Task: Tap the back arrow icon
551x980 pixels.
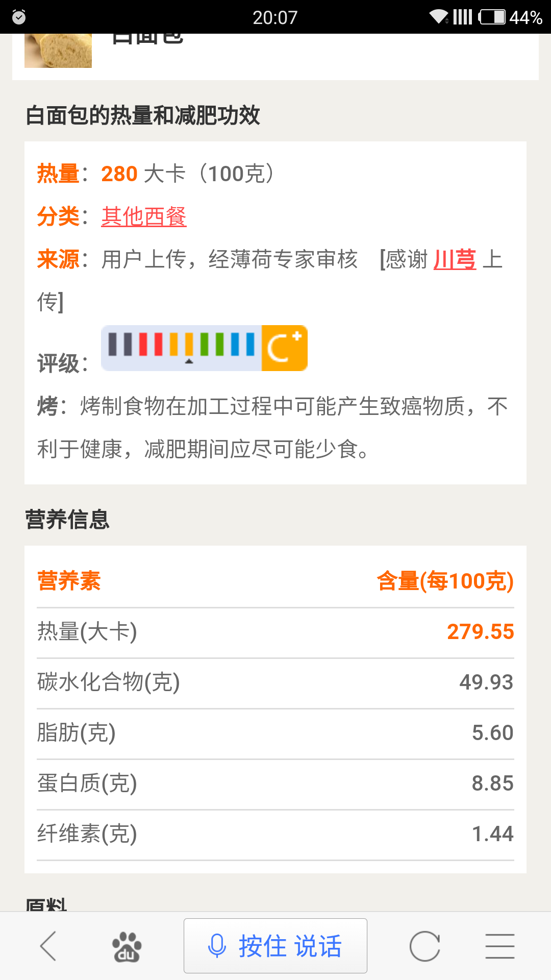Action: coord(48,946)
